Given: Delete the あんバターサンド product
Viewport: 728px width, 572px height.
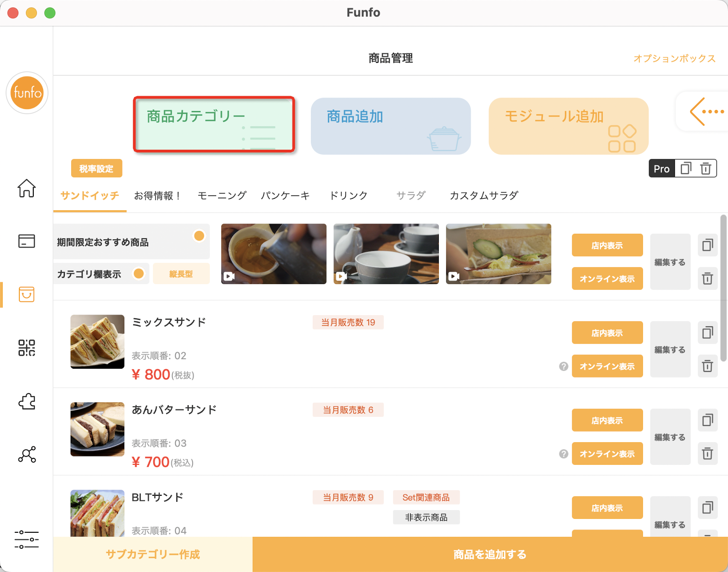Looking at the screenshot, I should [707, 454].
